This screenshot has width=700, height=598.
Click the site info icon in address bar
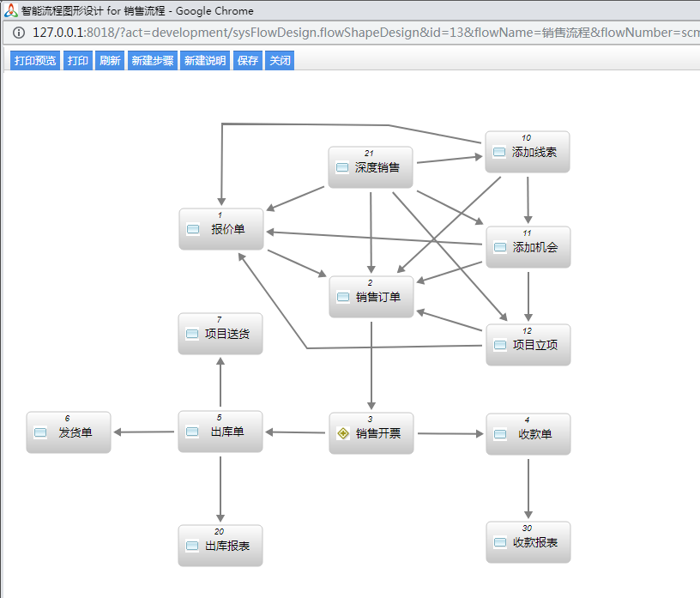pos(18,33)
